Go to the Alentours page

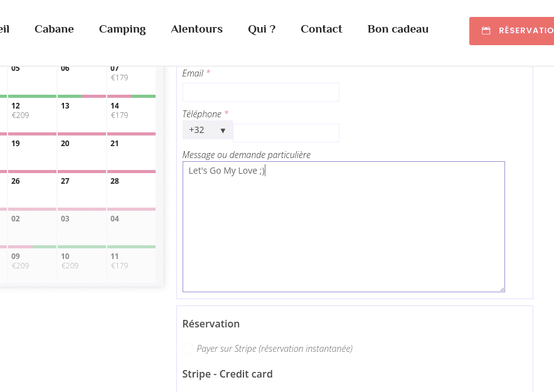click(196, 29)
